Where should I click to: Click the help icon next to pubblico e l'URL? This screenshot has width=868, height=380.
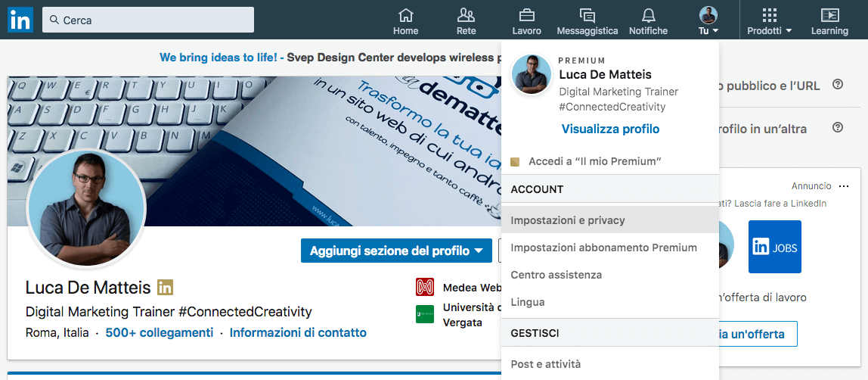point(838,85)
